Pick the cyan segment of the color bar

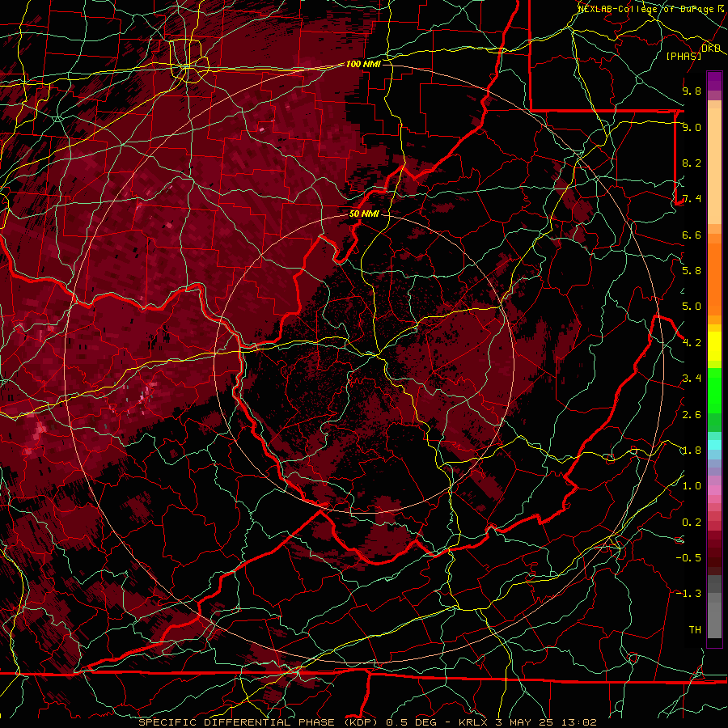coord(714,445)
